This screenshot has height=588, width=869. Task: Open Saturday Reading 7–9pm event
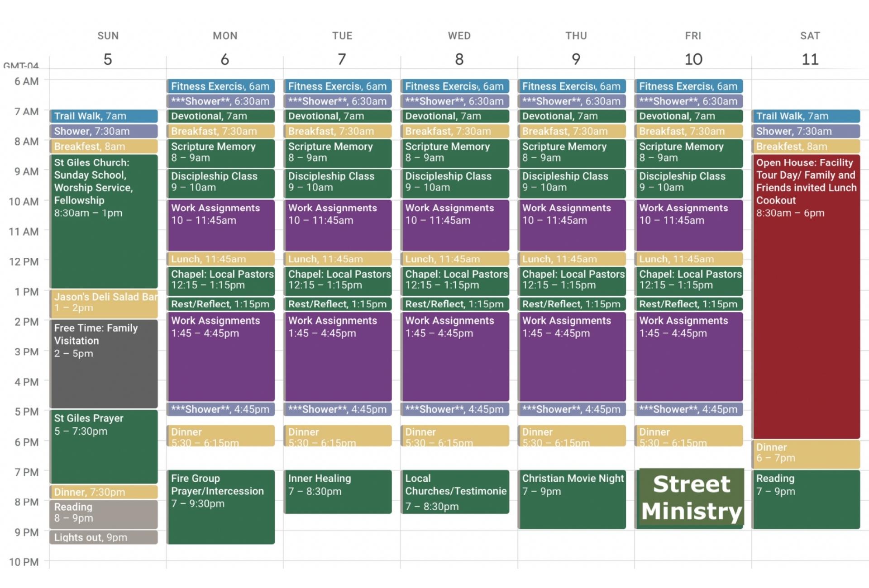[806, 498]
